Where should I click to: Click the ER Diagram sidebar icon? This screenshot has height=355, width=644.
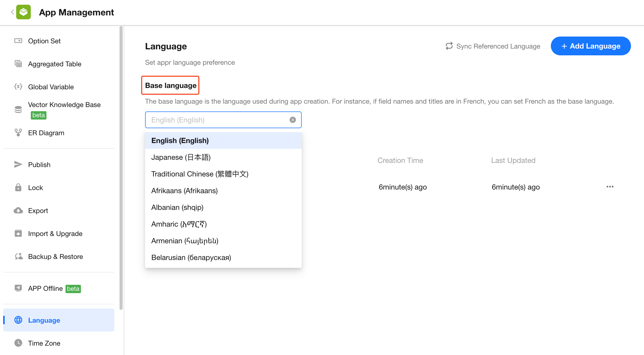point(18,133)
